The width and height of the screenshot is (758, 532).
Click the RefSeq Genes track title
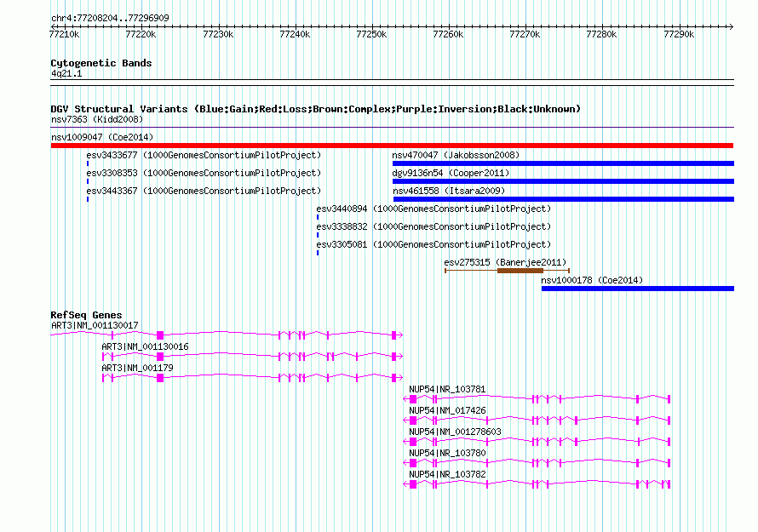point(86,315)
